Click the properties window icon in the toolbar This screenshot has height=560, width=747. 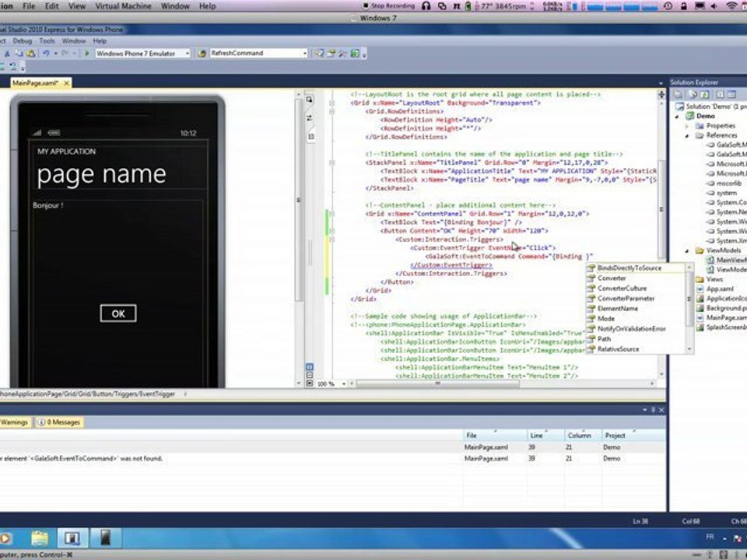331,54
